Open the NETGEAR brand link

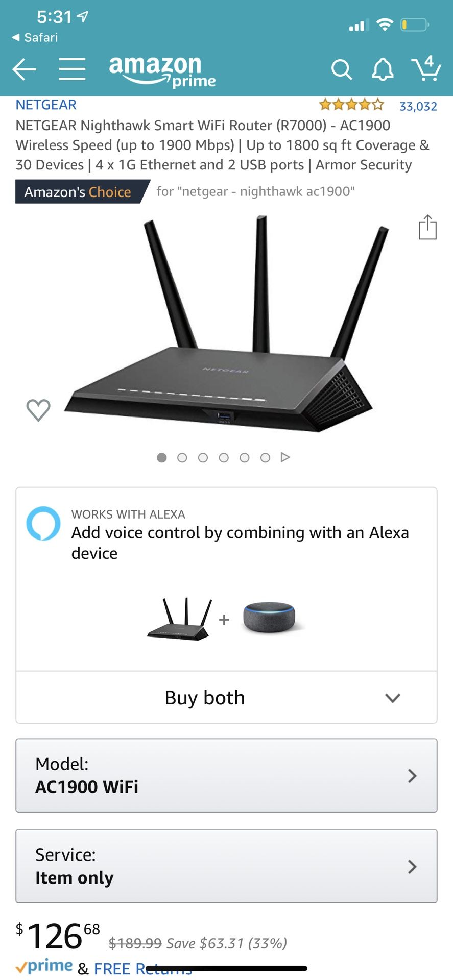(46, 105)
